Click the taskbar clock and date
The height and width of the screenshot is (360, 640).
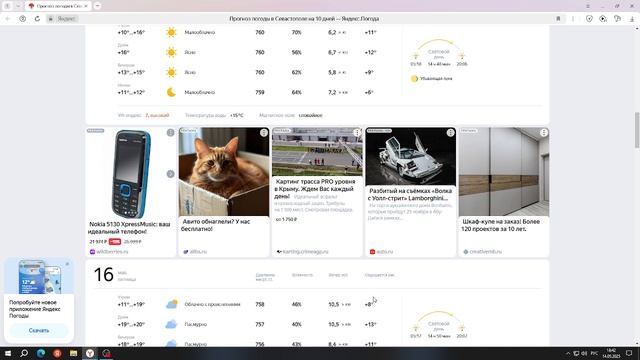(611, 353)
